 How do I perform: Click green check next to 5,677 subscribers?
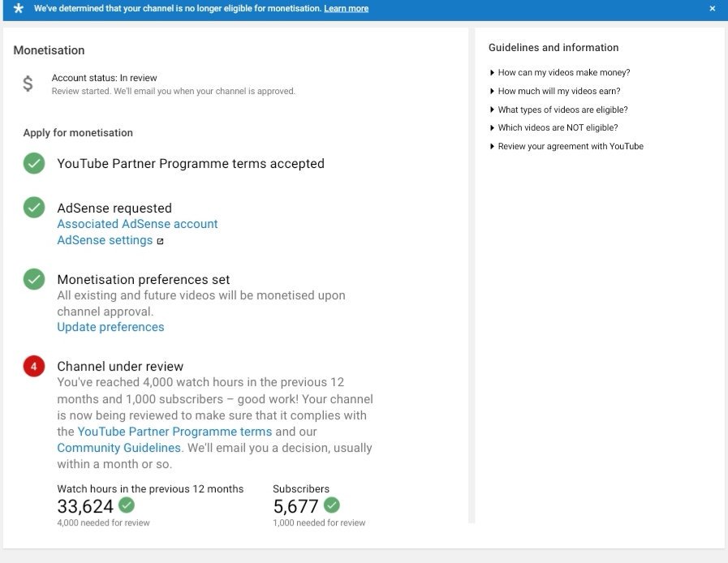pos(331,505)
